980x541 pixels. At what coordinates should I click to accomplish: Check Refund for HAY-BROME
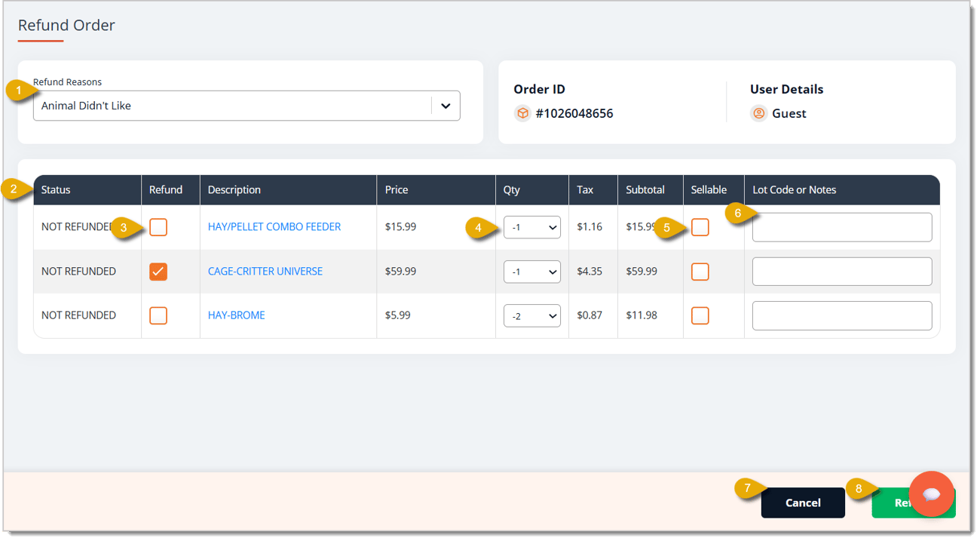pyautogui.click(x=158, y=315)
